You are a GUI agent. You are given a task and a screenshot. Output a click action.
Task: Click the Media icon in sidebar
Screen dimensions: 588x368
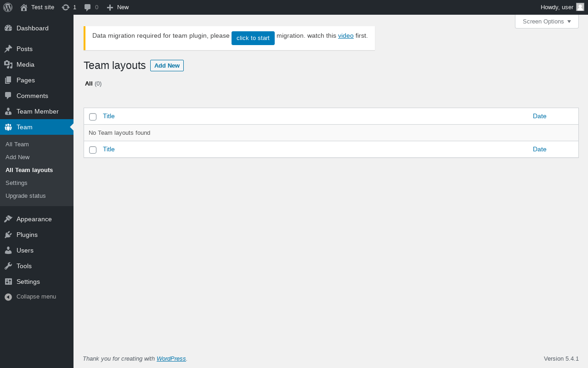(x=8, y=64)
